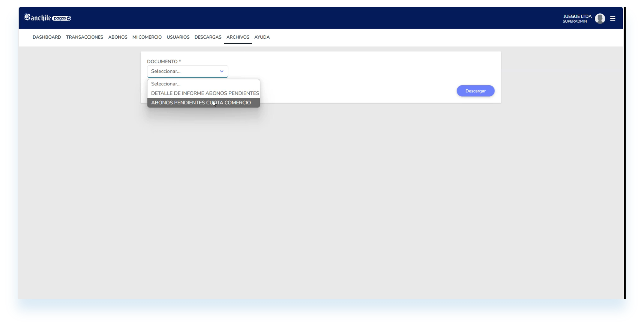The image size is (644, 327).
Task: Navigate to the USUARIOS tab
Action: pos(178,37)
